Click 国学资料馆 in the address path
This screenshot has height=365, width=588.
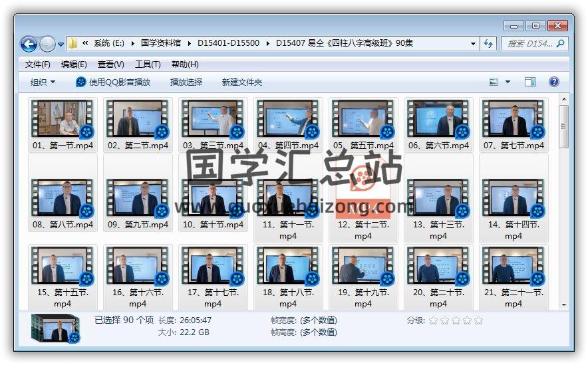click(161, 43)
